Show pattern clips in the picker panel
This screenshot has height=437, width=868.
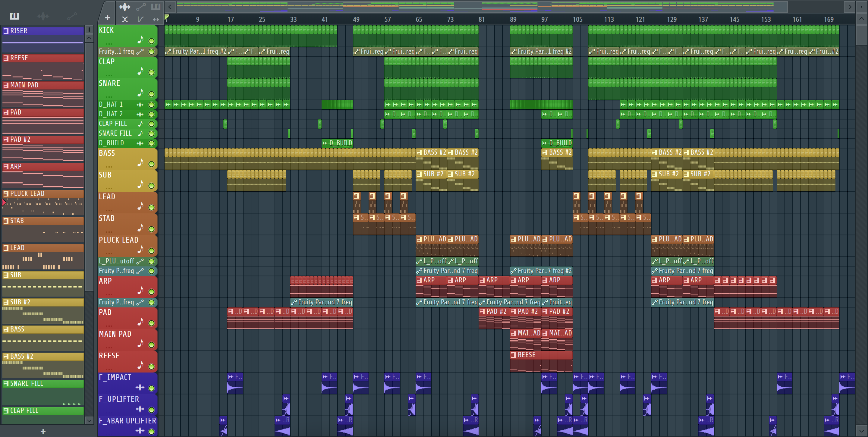[x=14, y=16]
